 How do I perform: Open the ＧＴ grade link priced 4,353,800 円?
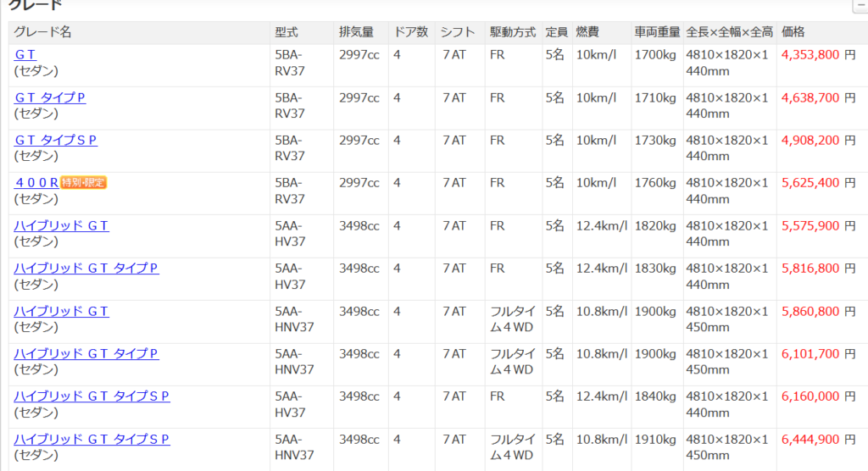point(25,54)
